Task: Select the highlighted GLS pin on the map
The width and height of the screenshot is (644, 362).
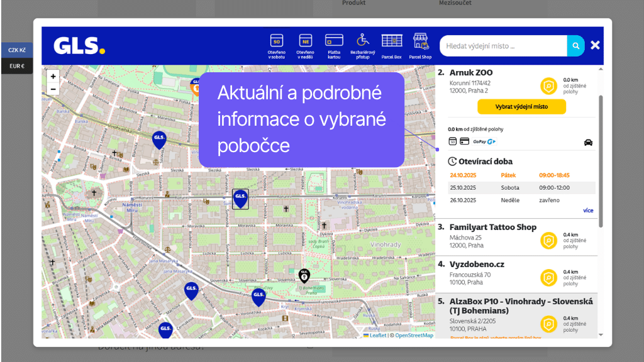Action: coord(240,197)
